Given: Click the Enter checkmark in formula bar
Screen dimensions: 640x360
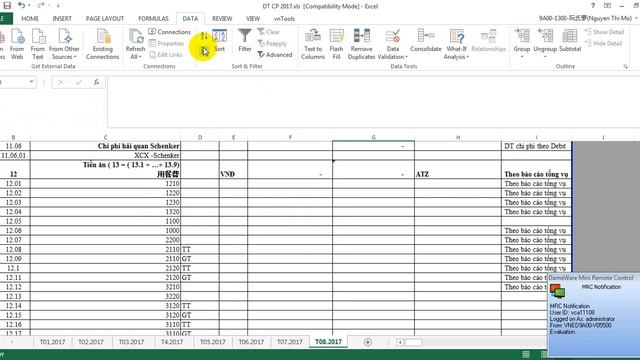Looking at the screenshot, I should [78, 82].
